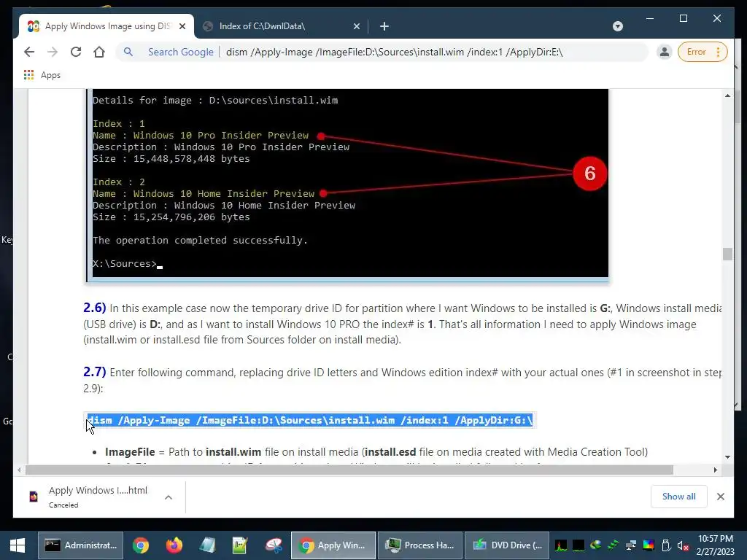
Task: Open the canceled Apply Windows html download
Action: coord(98,497)
